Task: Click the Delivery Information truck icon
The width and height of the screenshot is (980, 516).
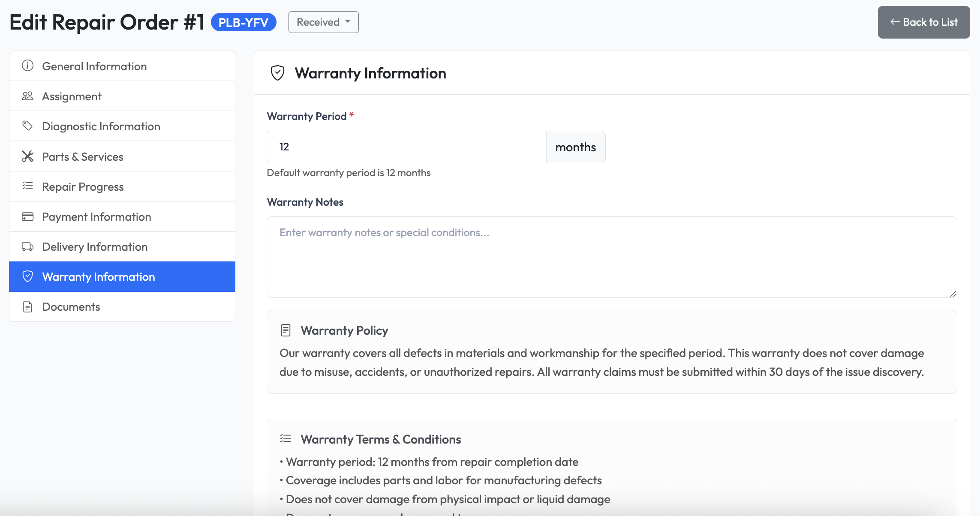Action: coord(27,247)
